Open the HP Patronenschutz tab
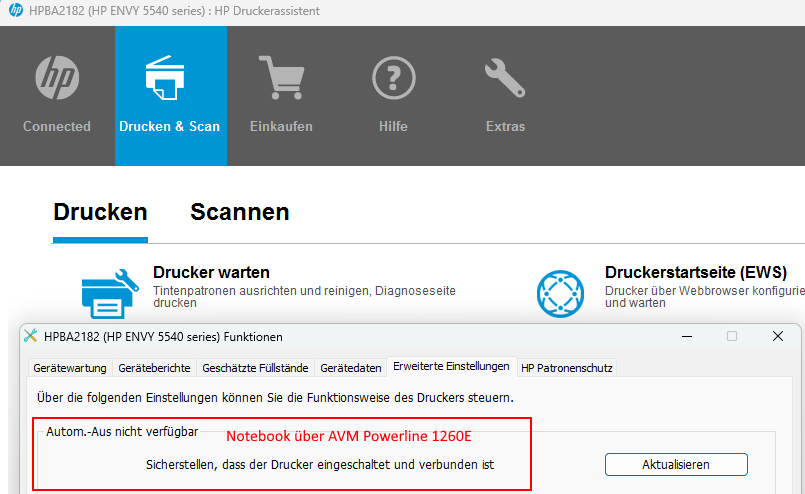 [567, 368]
